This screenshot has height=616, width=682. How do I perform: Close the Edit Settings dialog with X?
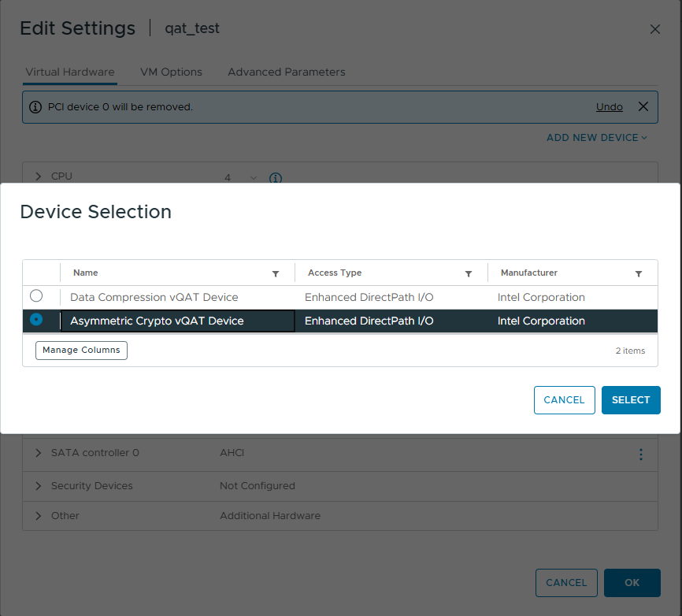tap(654, 29)
